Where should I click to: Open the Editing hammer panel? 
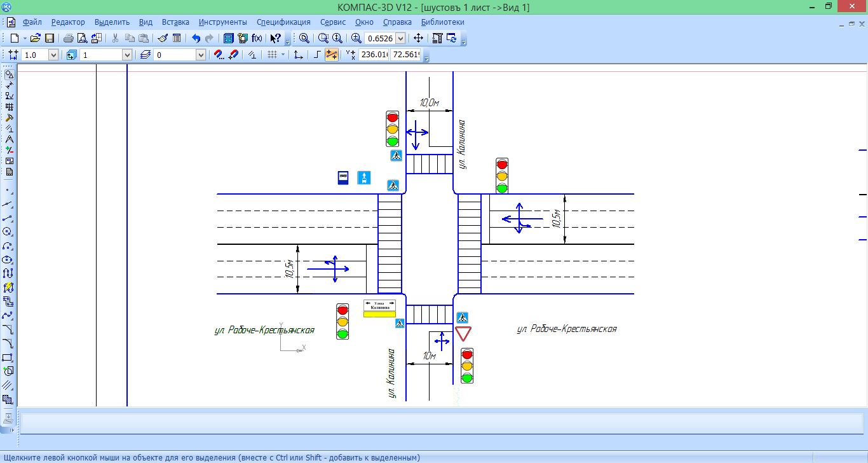pos(9,118)
